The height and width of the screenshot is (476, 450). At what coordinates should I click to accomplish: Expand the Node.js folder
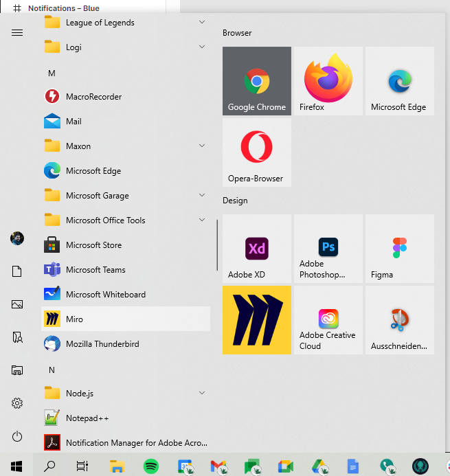126,394
